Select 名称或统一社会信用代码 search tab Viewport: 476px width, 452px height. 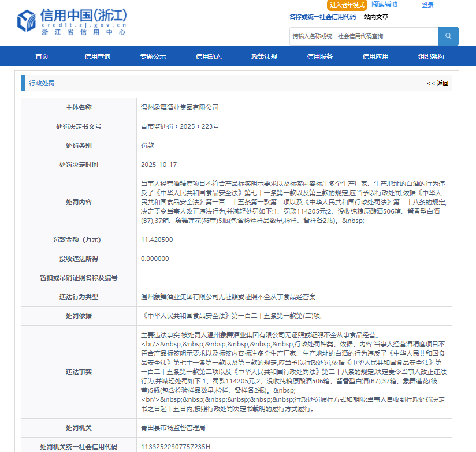coord(322,17)
